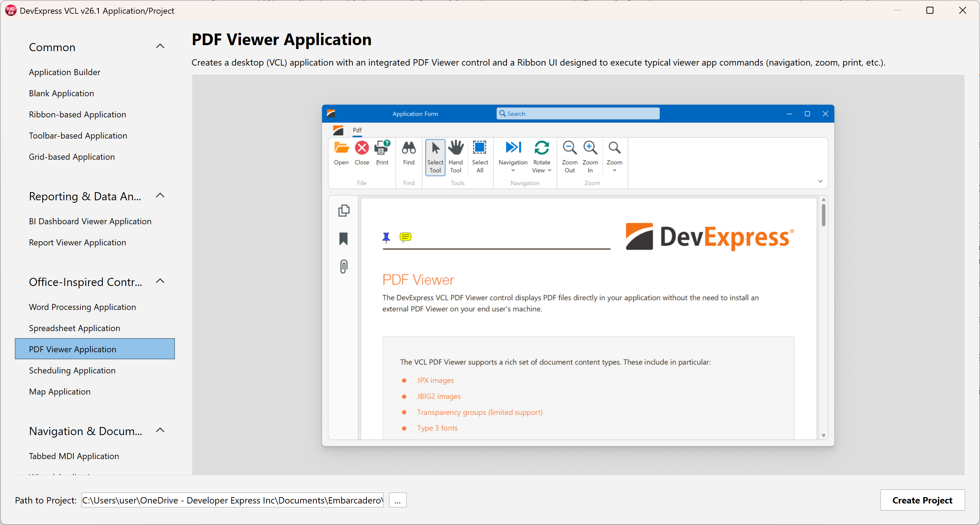Select Ribbon-based Application template

pos(78,115)
